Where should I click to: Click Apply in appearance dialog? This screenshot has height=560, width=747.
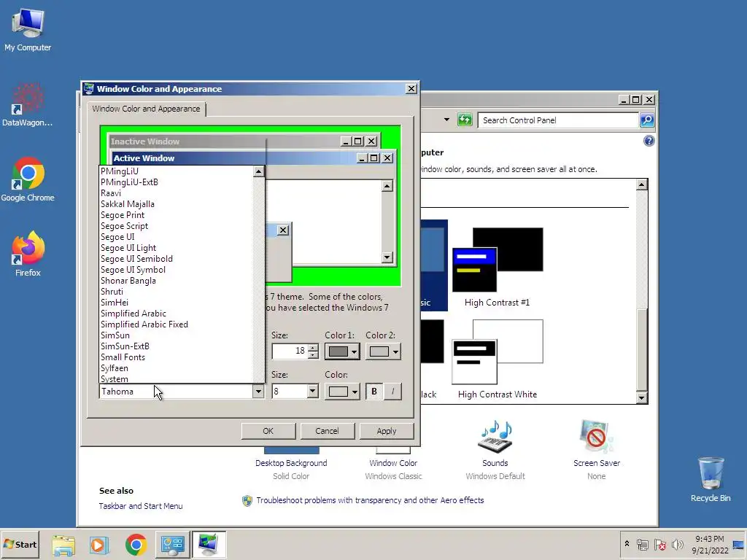click(x=387, y=431)
